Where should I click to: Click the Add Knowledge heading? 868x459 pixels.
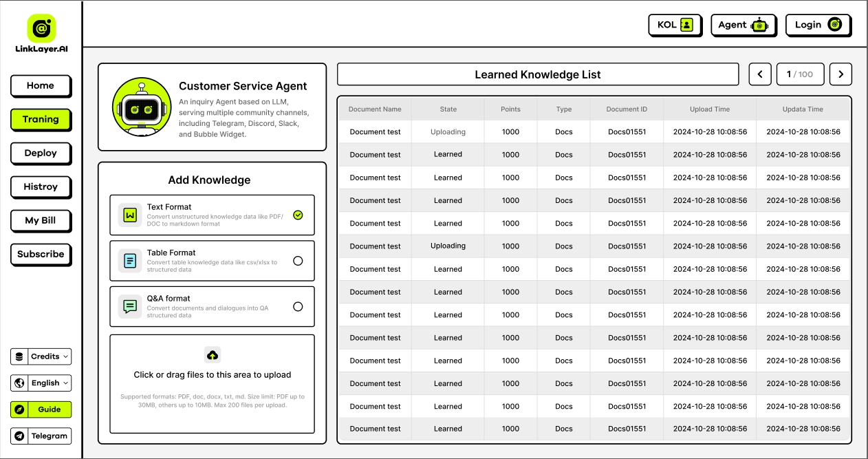pyautogui.click(x=209, y=180)
